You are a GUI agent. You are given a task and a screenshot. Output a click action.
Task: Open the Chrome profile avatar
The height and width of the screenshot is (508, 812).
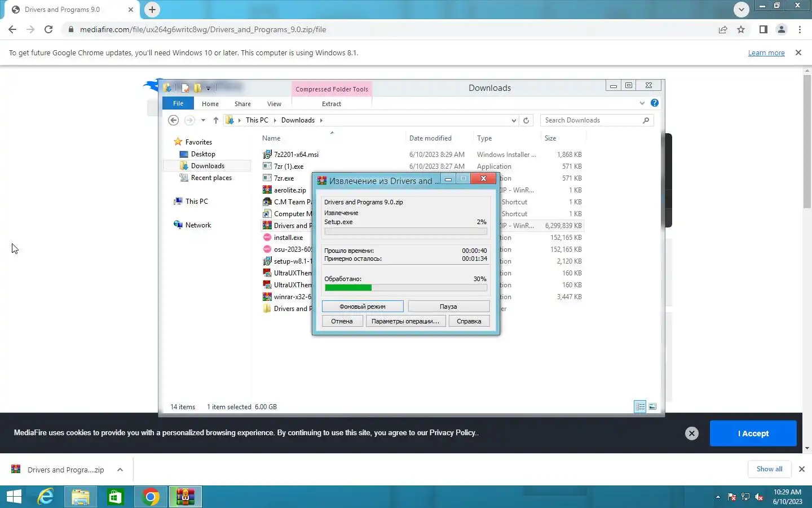782,29
